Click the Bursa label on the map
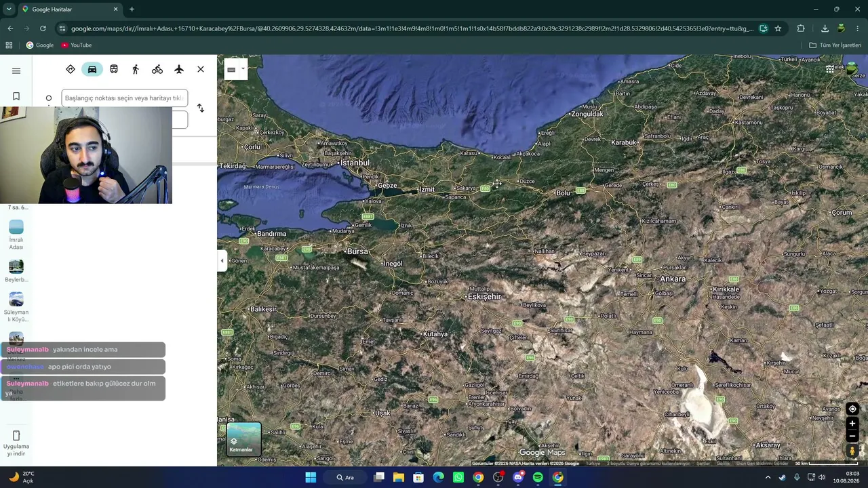The image size is (868, 488). 357,251
